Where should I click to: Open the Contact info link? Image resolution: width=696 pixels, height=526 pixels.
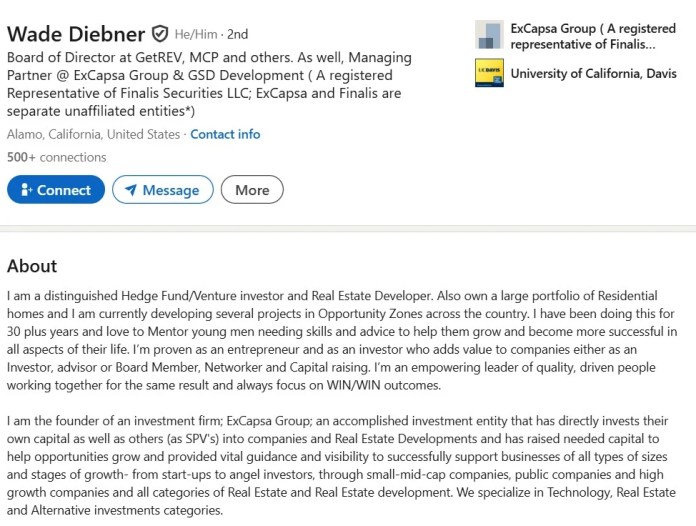tap(225, 134)
